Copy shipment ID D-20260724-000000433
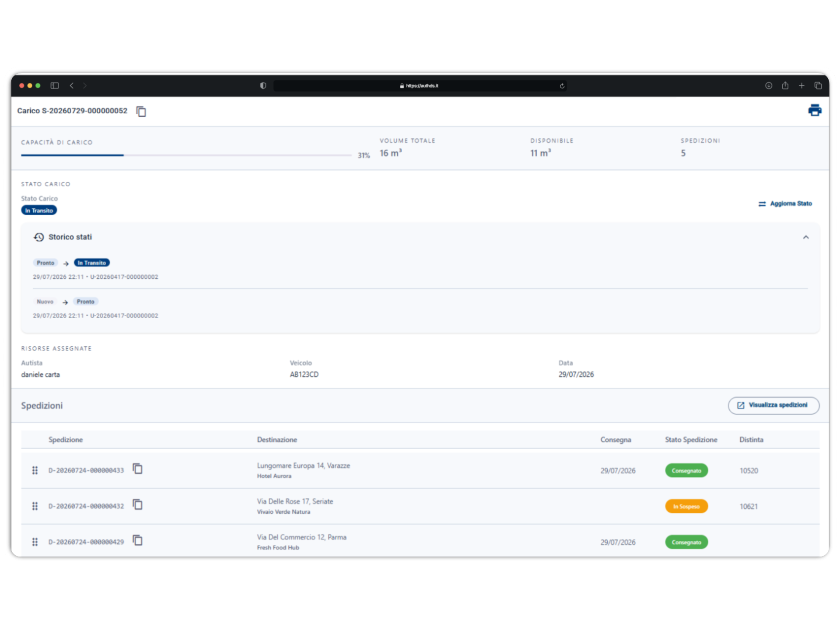Viewport: 840px width, 630px height. point(137,469)
